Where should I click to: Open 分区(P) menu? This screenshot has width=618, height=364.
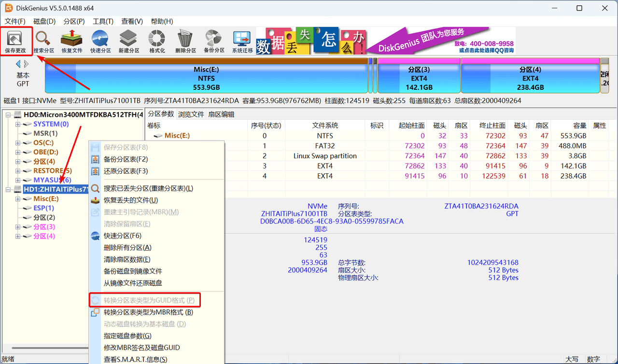[74, 21]
